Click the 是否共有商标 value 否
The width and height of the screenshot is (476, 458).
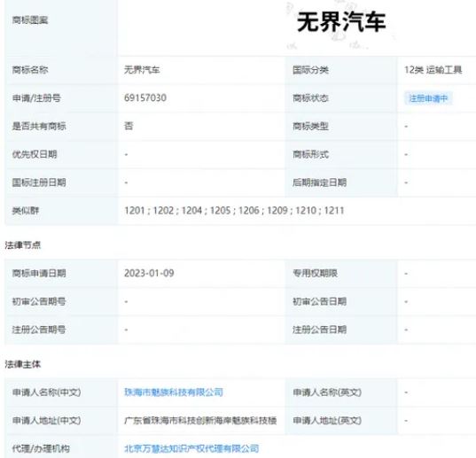(x=129, y=126)
